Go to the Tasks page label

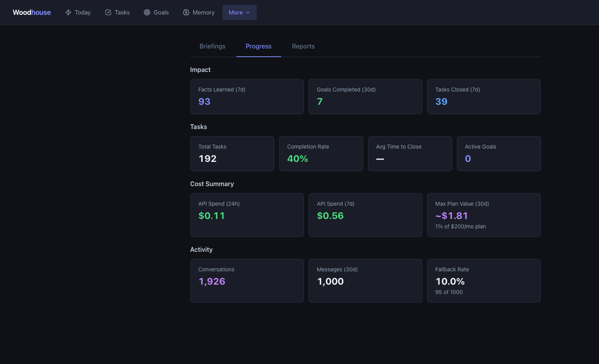click(x=122, y=13)
